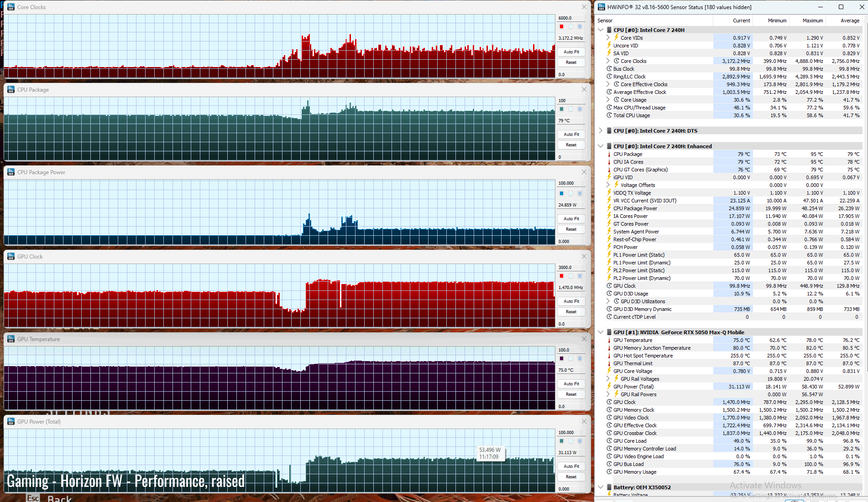This screenshot has height=502, width=868.
Task: Close the CPU Package graph window
Action: tap(584, 89)
